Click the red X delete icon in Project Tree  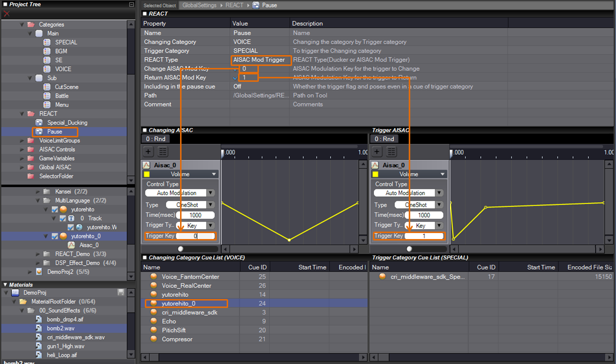6,14
